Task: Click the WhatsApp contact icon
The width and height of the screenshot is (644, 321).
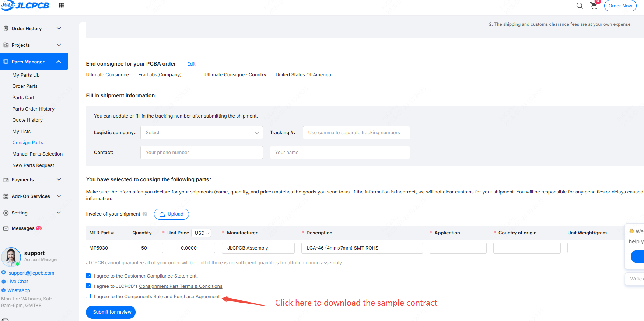Action: (x=4, y=290)
